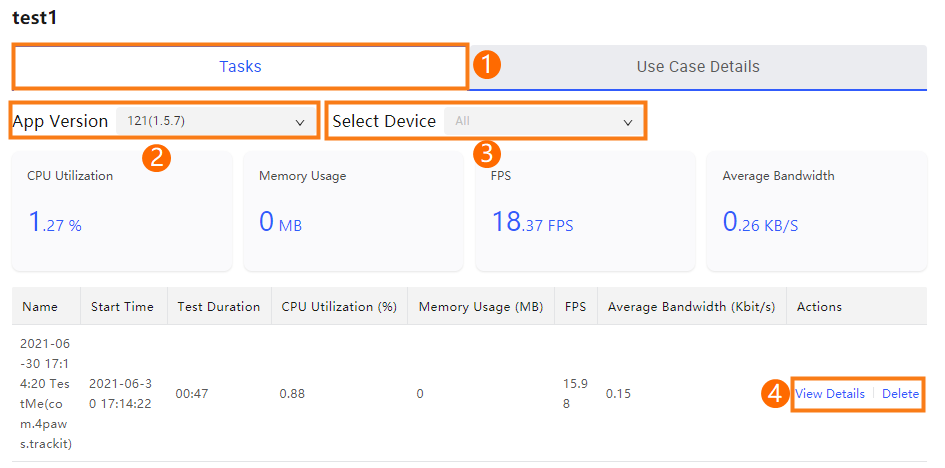Select the FPS summary card

585,211
